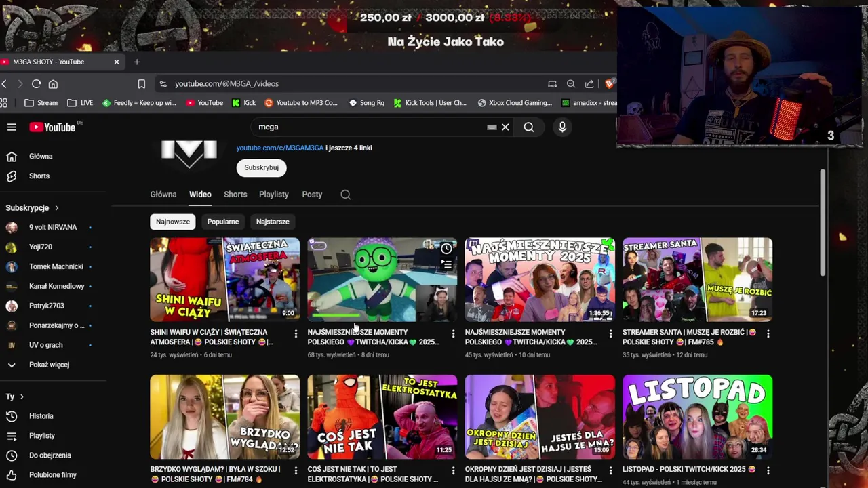
Task: Click the address bar URL field
Action: [x=353, y=84]
